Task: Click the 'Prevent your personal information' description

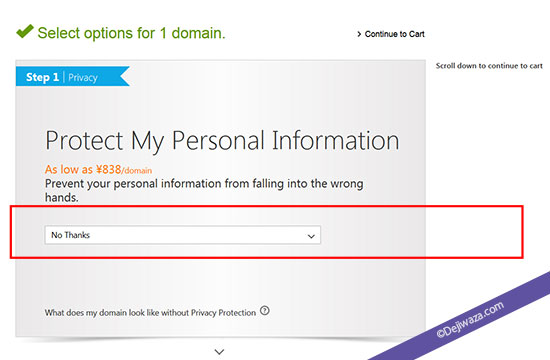Action: 204,190
